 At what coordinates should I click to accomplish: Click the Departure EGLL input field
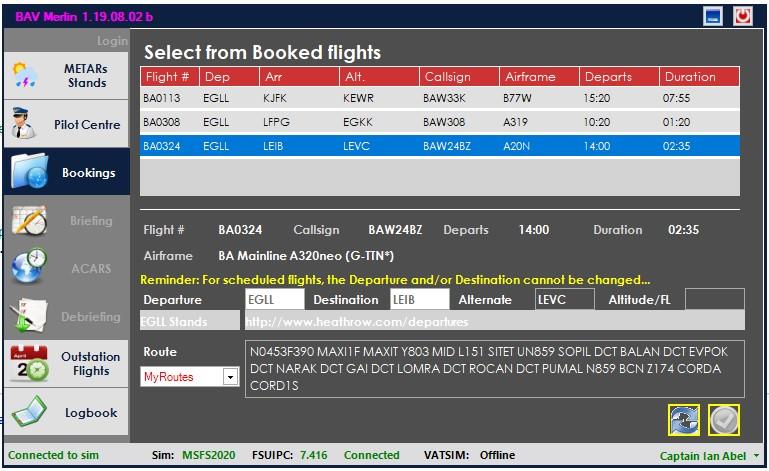click(275, 299)
